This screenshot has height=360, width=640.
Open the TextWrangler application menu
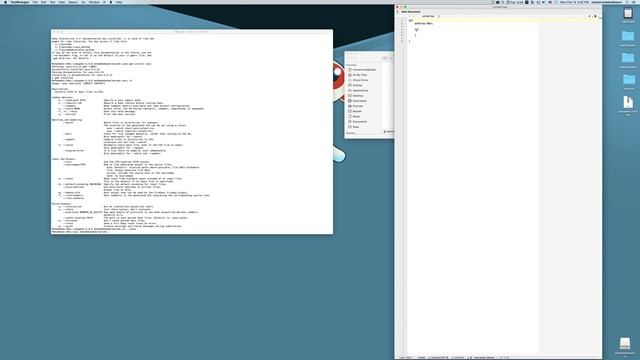[x=20, y=2]
